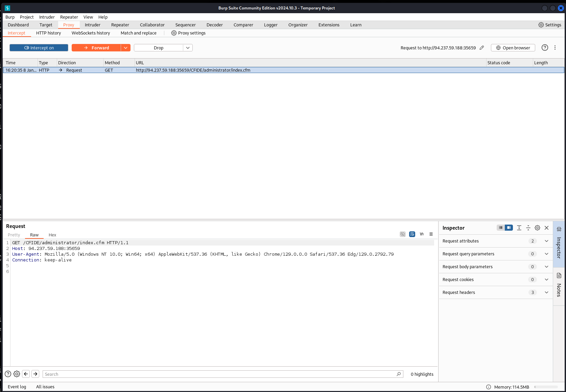
Task: Toggle the Intercept on button
Action: pos(39,48)
